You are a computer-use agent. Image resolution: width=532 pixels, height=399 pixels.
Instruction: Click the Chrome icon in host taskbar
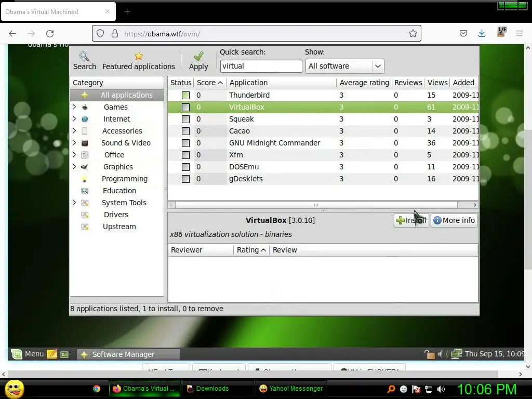point(97,389)
